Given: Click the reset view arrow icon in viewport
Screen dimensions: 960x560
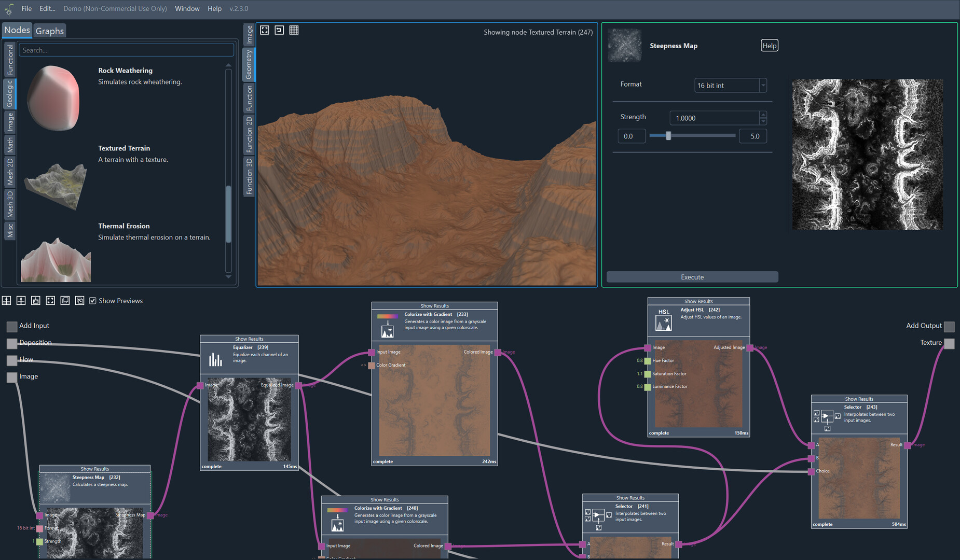Looking at the screenshot, I should [x=279, y=30].
